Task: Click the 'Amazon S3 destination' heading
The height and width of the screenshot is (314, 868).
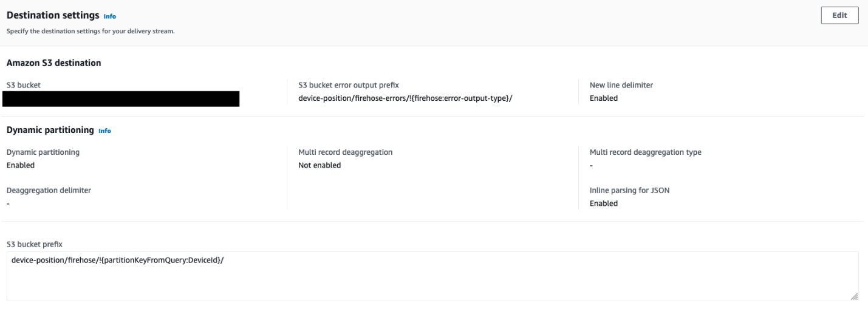Action: pos(53,63)
